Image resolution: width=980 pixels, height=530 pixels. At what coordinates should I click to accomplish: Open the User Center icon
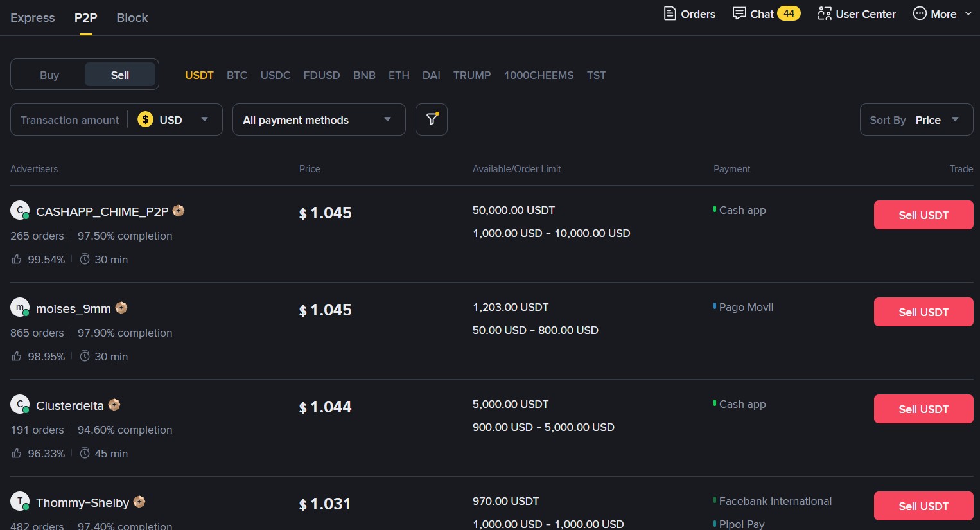pyautogui.click(x=825, y=13)
